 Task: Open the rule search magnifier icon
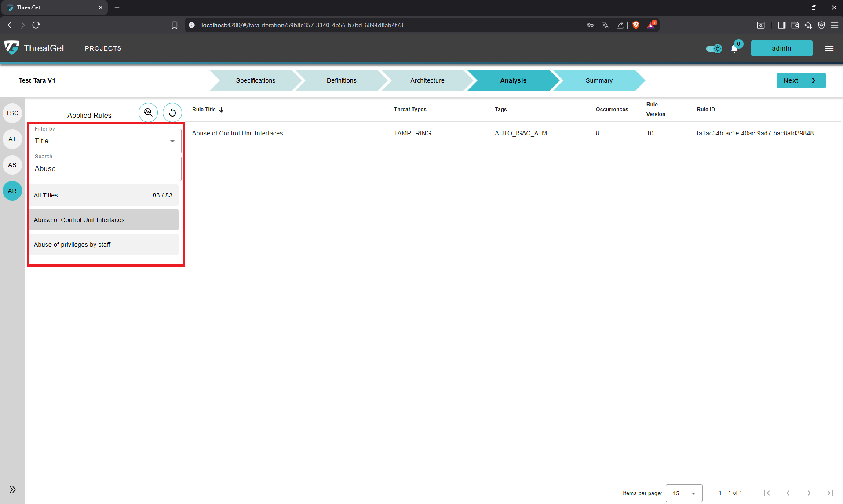(x=148, y=112)
